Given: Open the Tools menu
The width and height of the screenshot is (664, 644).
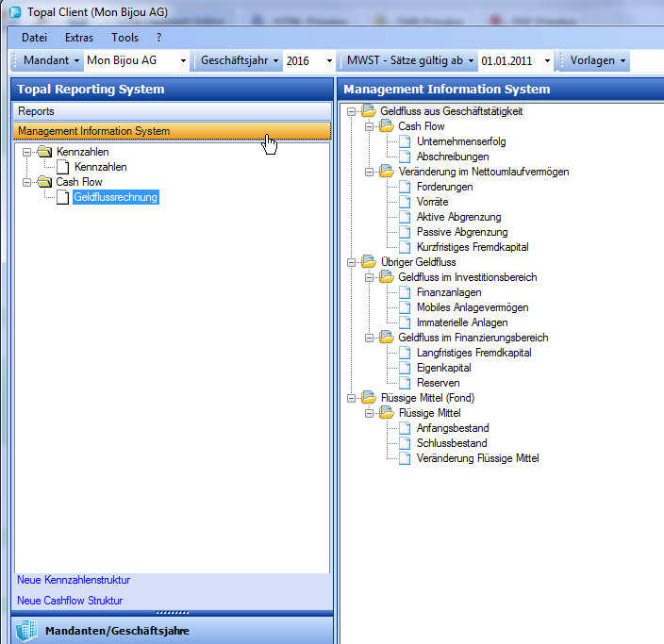Looking at the screenshot, I should click(x=124, y=38).
